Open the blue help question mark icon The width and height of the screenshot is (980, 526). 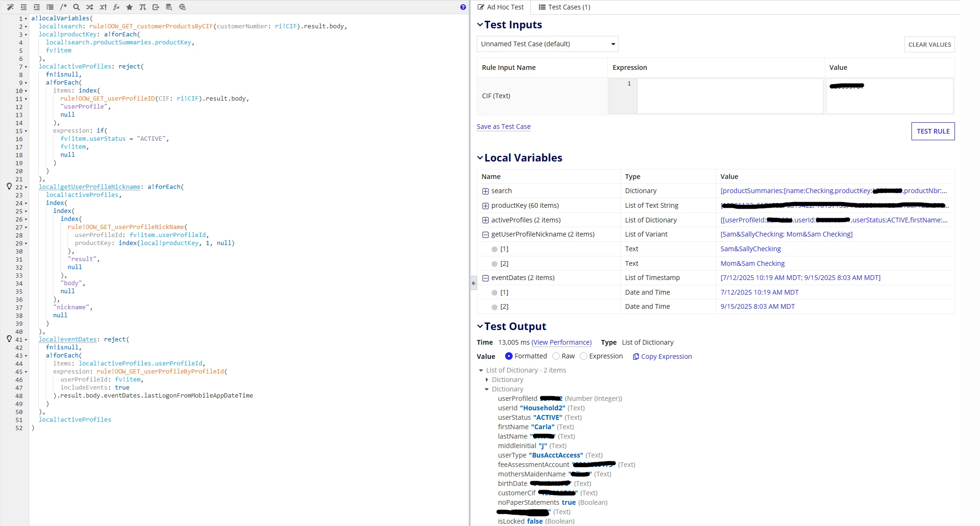click(x=463, y=7)
